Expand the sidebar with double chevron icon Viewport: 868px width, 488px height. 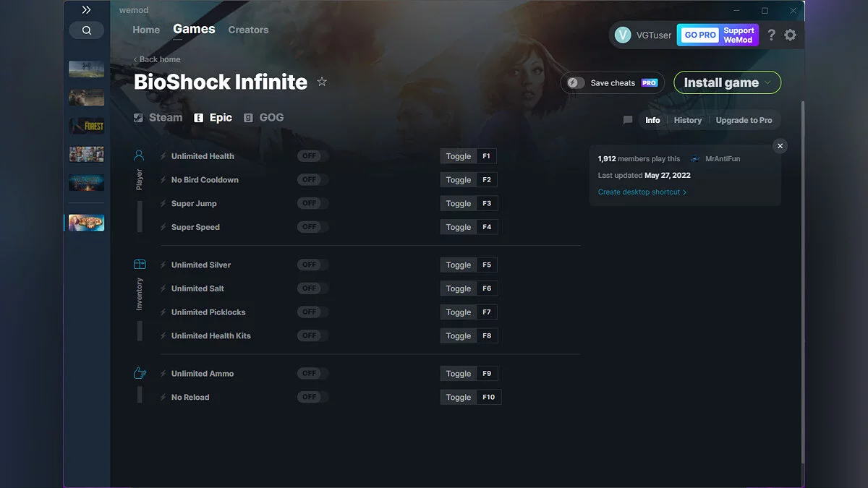coord(86,10)
